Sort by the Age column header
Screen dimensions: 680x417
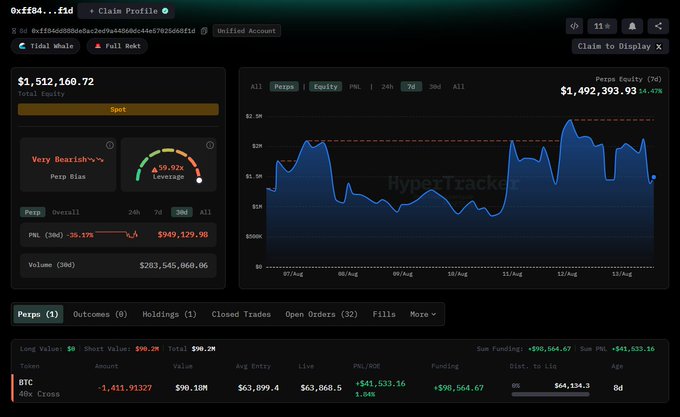[x=617, y=366]
